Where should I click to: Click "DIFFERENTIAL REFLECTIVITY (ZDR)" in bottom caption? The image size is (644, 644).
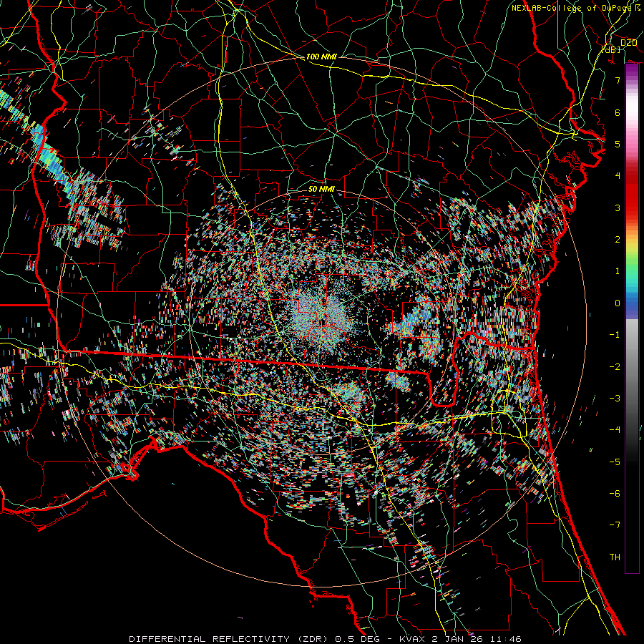230,639
